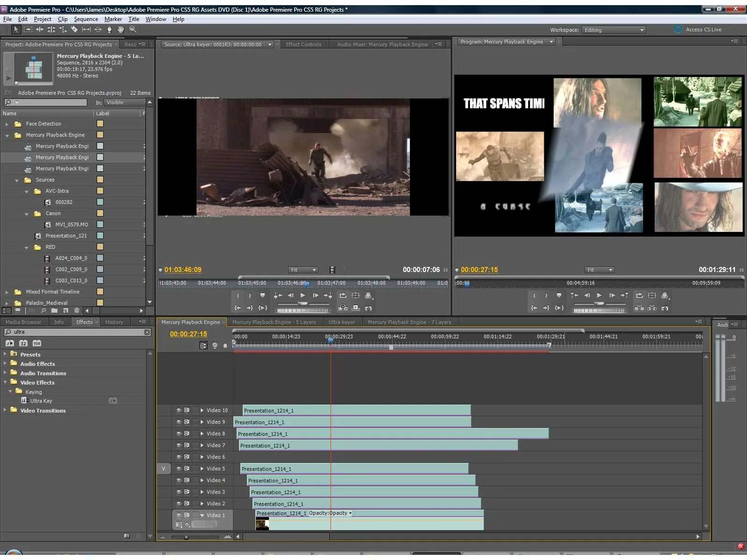Open the Workspace Editing dropdown
Viewport: 747px width, 560px height.
(x=613, y=30)
